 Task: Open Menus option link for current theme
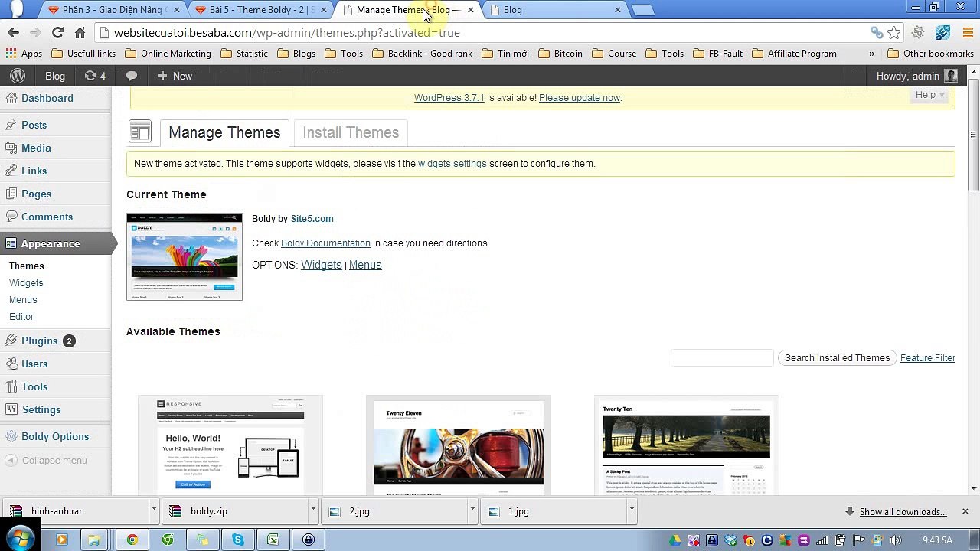[x=365, y=265]
